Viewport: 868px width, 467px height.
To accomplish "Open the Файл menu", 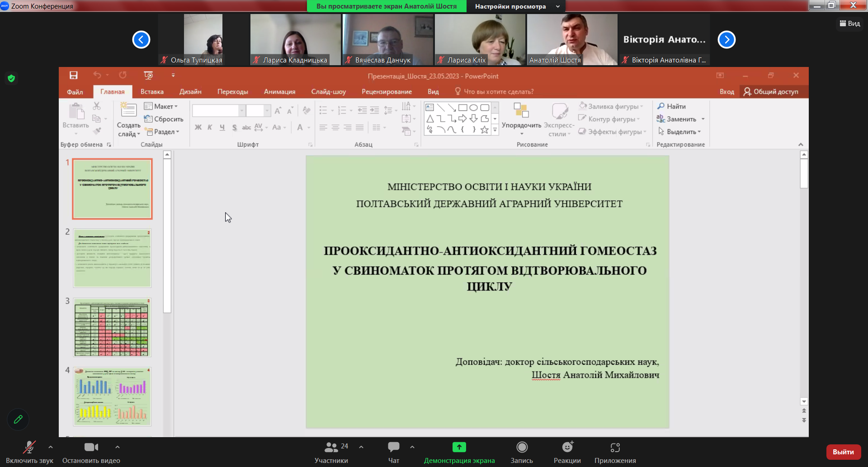I will (75, 92).
